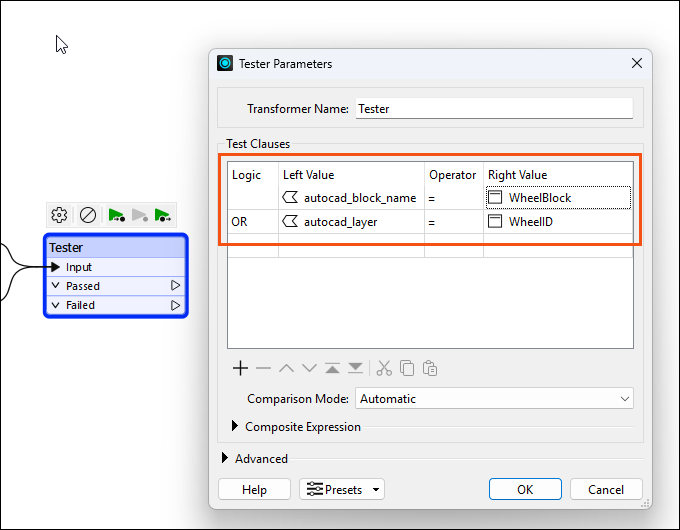Click the OK button
Viewport: 680px width, 530px height.
pos(525,490)
